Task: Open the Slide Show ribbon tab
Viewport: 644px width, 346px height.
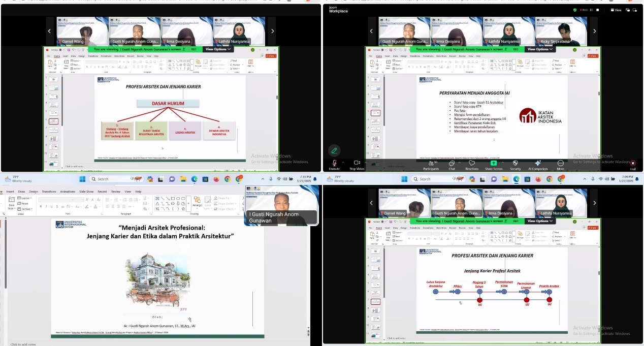Action: point(87,192)
